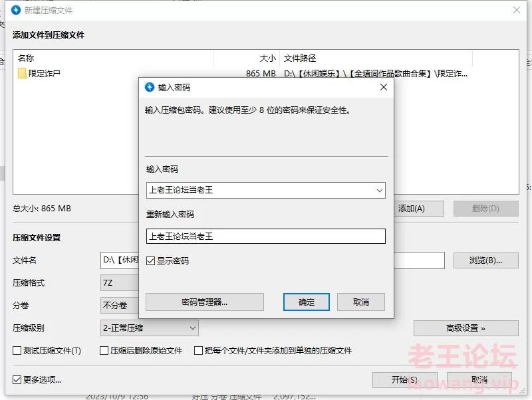The width and height of the screenshot is (532, 400).
Task: Click in the 重新输入密码 confirm password field
Action: 265,236
